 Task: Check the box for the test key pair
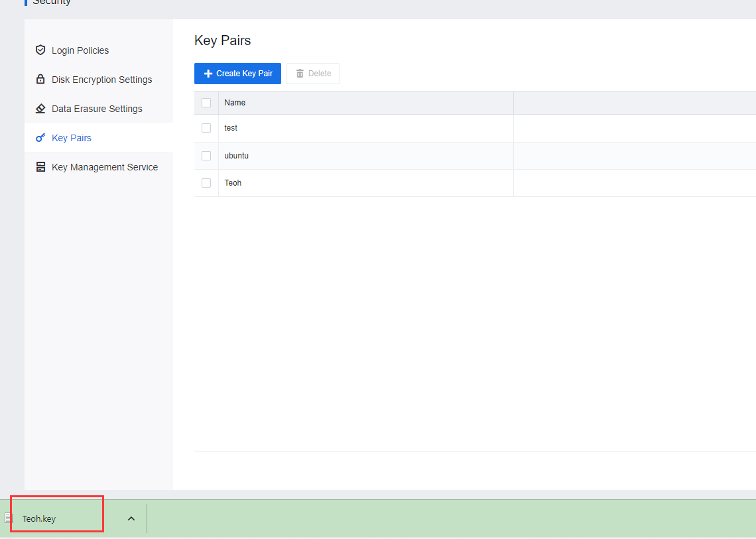click(x=206, y=128)
